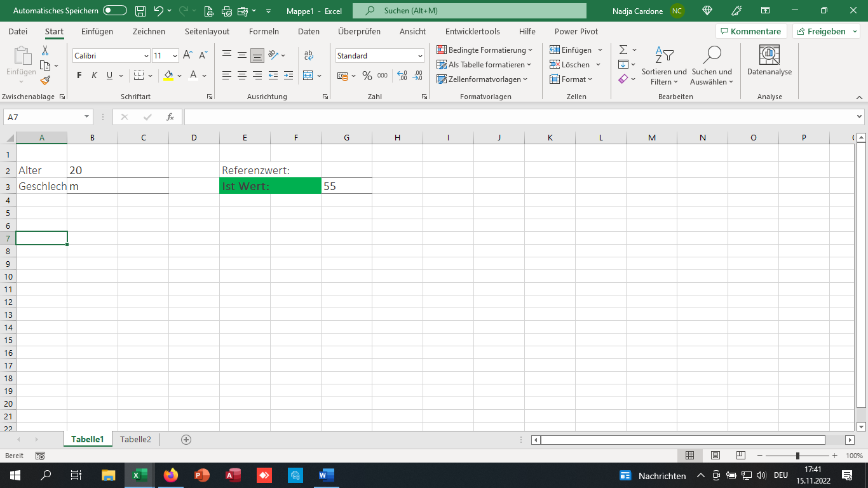Viewport: 868px width, 488px height.
Task: Open the Datenanalyse tool
Action: tap(770, 61)
